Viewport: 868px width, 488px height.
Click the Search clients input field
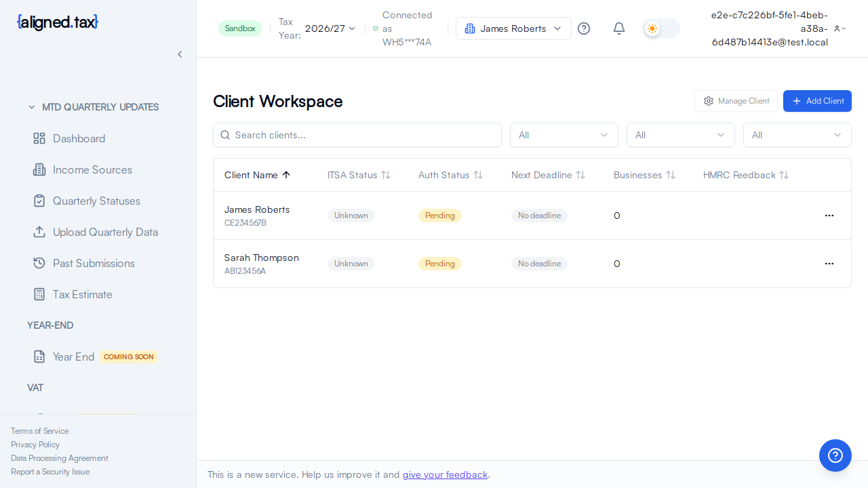coord(357,135)
